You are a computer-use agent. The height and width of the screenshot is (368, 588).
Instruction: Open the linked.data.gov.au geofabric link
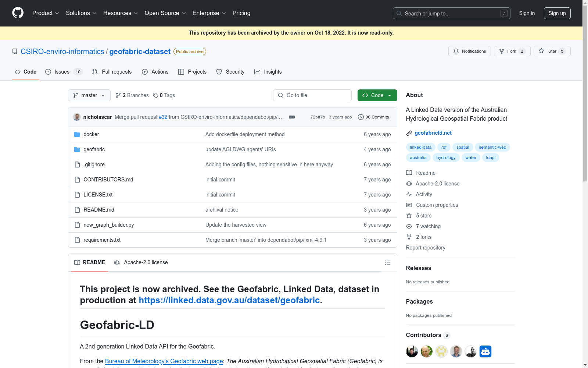229,300
